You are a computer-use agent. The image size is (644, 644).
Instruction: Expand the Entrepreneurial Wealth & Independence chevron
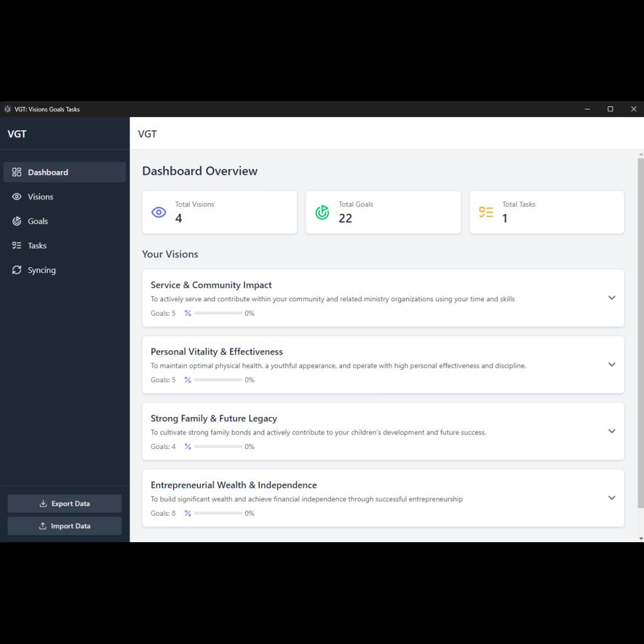pyautogui.click(x=611, y=498)
